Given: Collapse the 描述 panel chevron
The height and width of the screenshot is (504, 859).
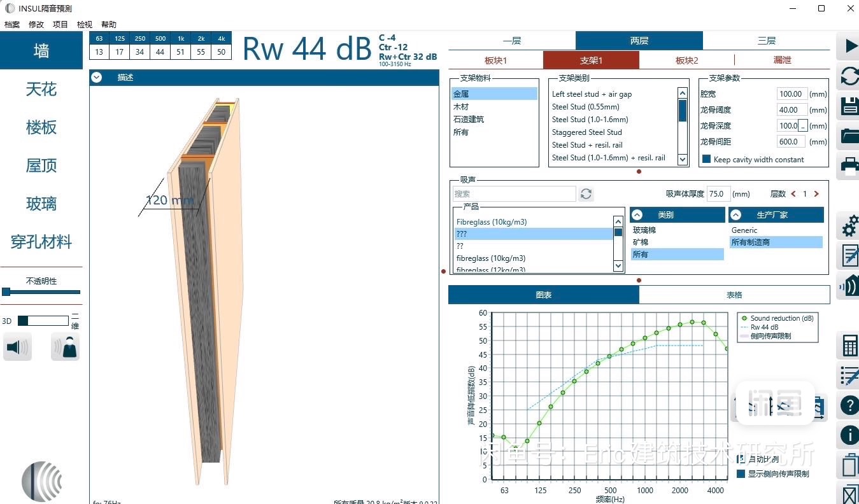Looking at the screenshot, I should (97, 78).
